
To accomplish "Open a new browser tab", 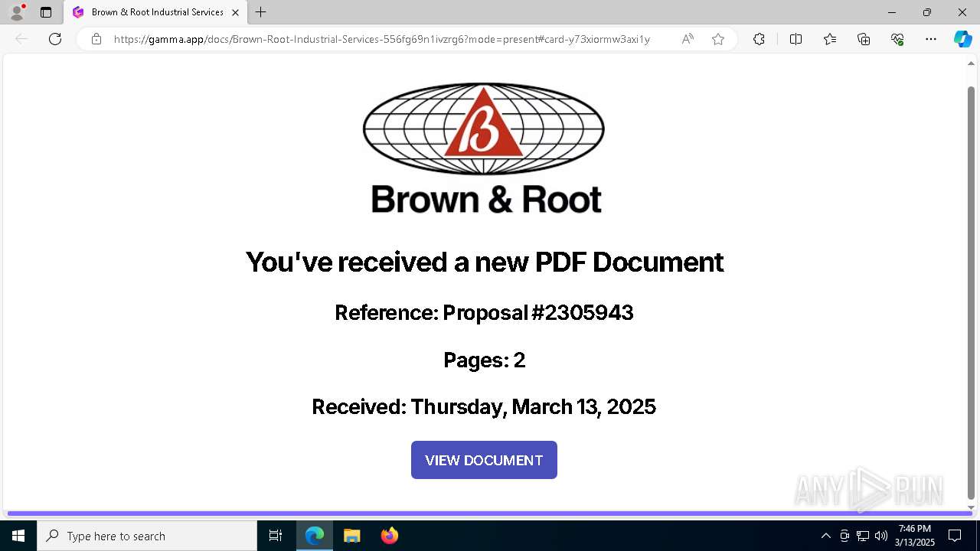I will click(261, 12).
